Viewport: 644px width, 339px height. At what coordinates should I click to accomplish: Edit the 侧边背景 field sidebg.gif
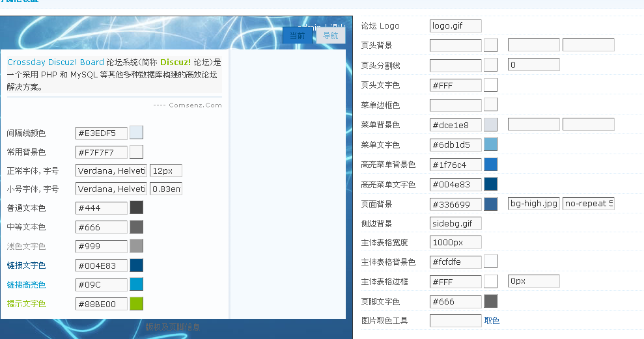455,223
